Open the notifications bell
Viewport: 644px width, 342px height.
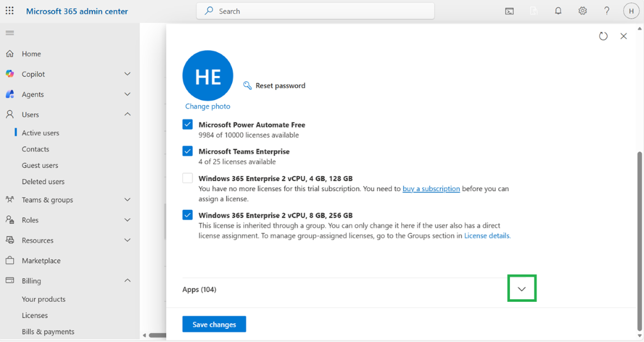click(x=558, y=11)
